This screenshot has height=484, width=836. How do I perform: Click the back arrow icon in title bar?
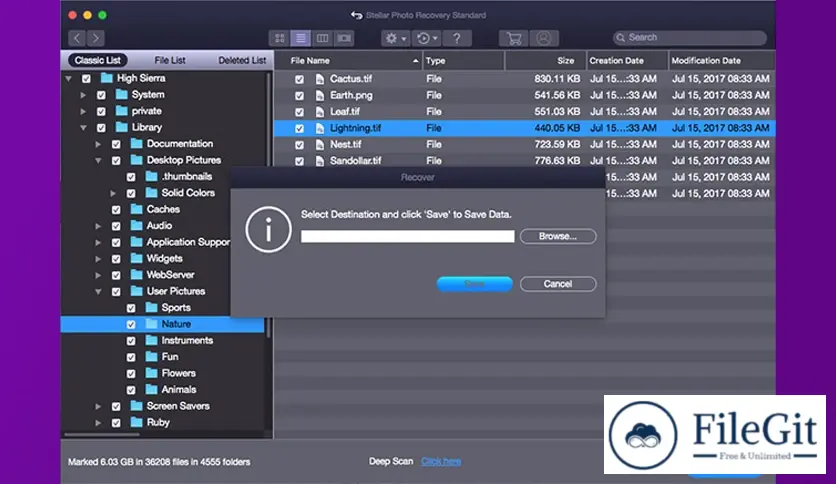[x=356, y=15]
